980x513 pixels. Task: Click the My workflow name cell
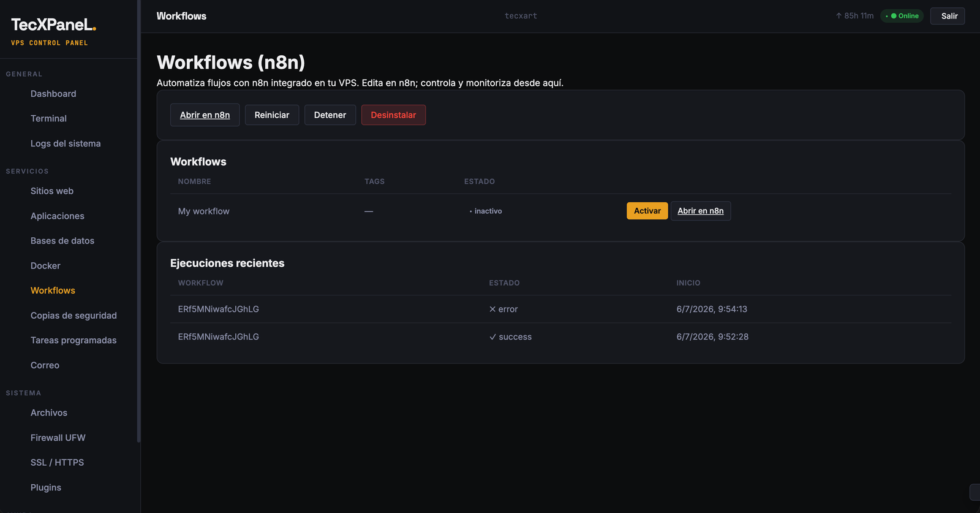[x=204, y=211]
